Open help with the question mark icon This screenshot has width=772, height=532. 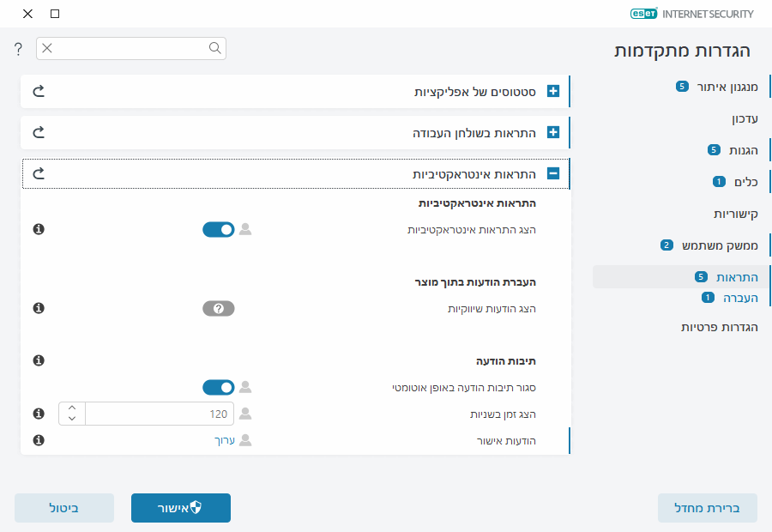click(x=18, y=49)
